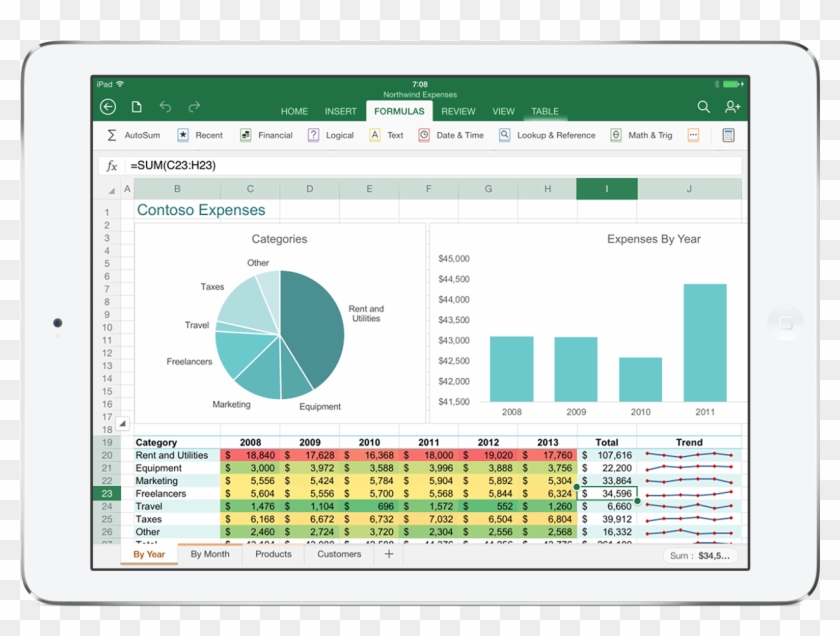Select Taxes 2011 value 7,032
The width and height of the screenshot is (840, 636).
429,519
